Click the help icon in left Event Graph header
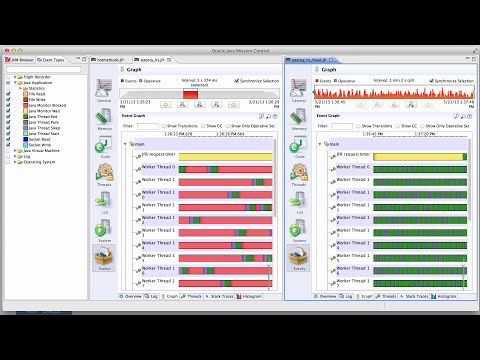 [x=275, y=116]
